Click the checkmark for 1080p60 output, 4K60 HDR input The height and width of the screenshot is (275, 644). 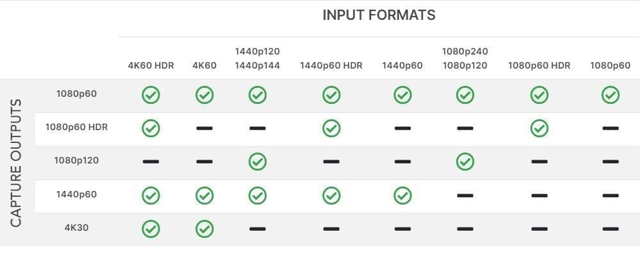tap(151, 96)
